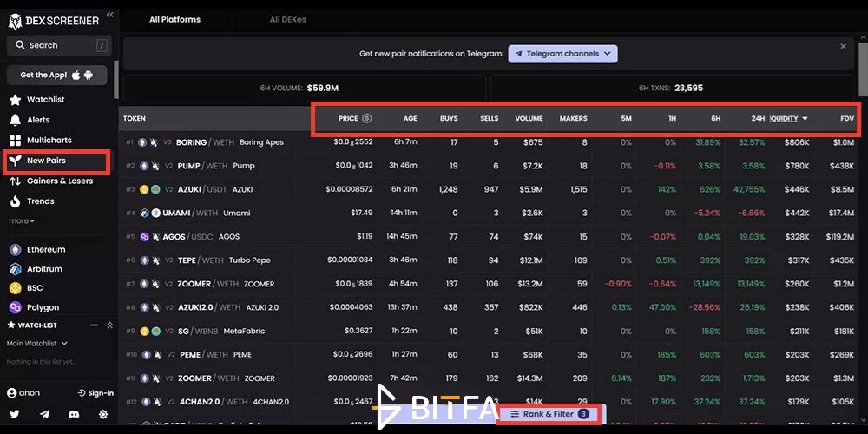Click the sidebar scrollbar thumb
The width and height of the screenshot is (868, 434).
pyautogui.click(x=115, y=79)
